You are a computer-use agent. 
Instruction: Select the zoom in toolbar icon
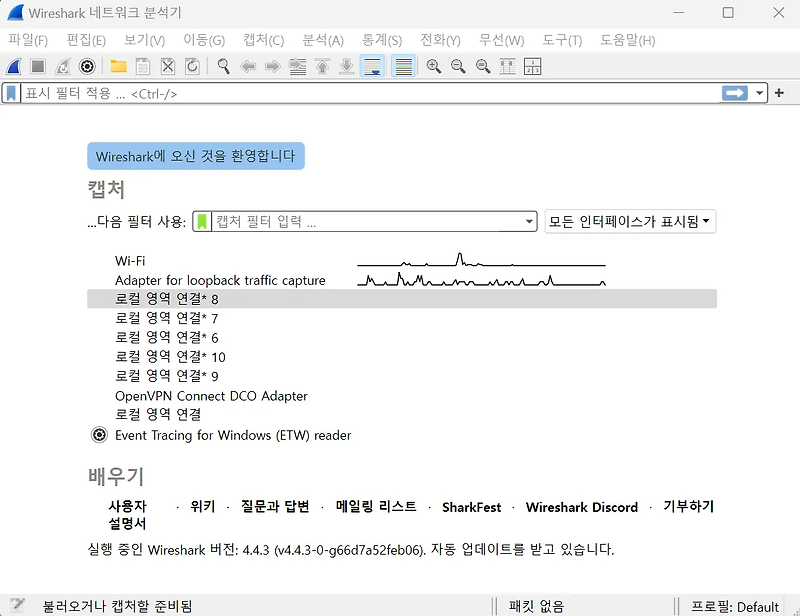point(432,66)
